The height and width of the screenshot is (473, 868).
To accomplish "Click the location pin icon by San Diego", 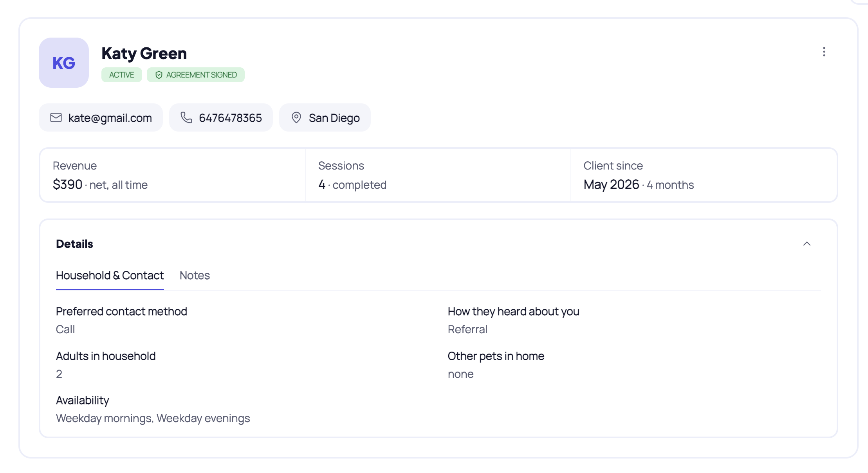I will click(x=296, y=117).
